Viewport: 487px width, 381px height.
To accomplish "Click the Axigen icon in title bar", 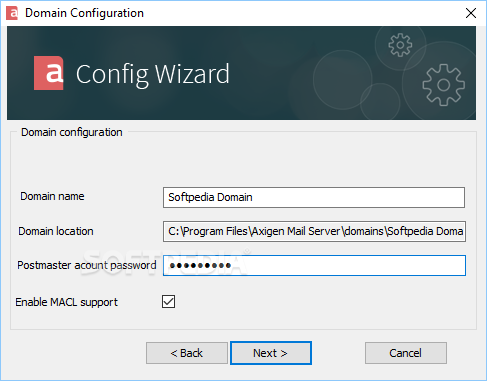I will [x=12, y=13].
